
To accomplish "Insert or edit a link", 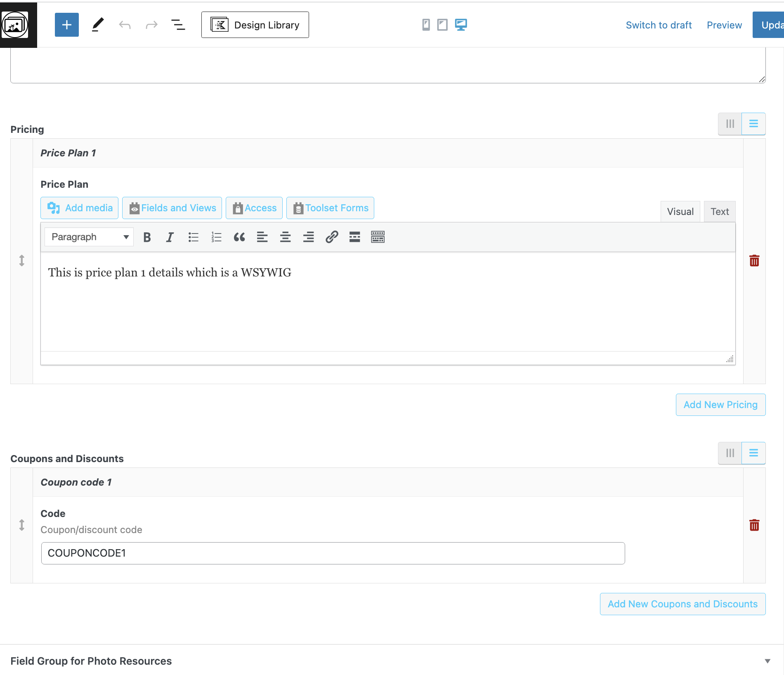I will [x=332, y=237].
